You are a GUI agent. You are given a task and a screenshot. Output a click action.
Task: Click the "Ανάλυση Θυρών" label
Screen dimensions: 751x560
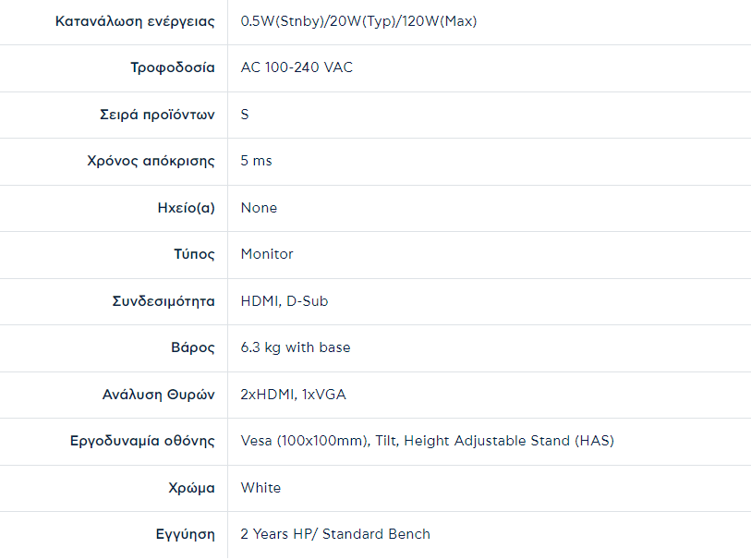point(159,395)
